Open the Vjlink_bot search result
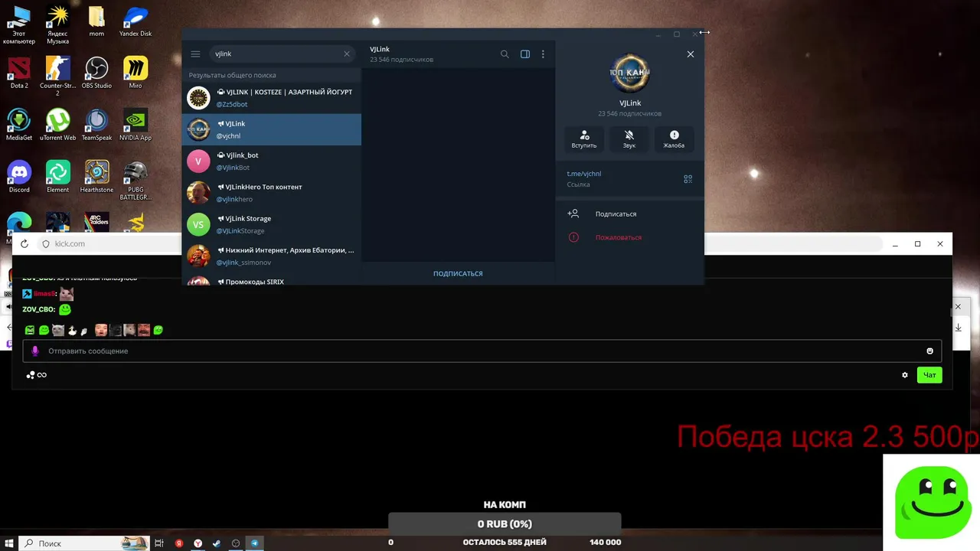The height and width of the screenshot is (551, 980). click(272, 161)
